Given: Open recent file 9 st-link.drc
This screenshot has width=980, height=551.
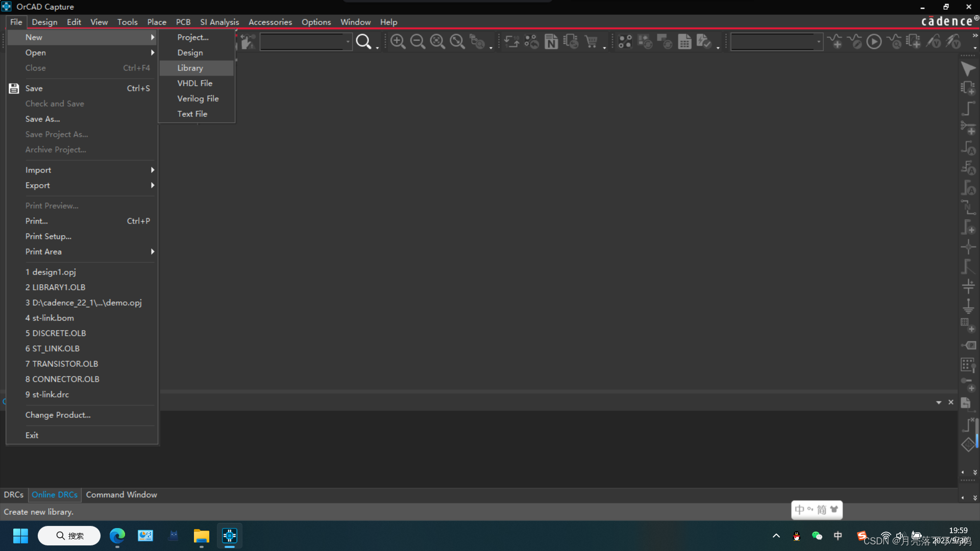Looking at the screenshot, I should click(x=82, y=394).
